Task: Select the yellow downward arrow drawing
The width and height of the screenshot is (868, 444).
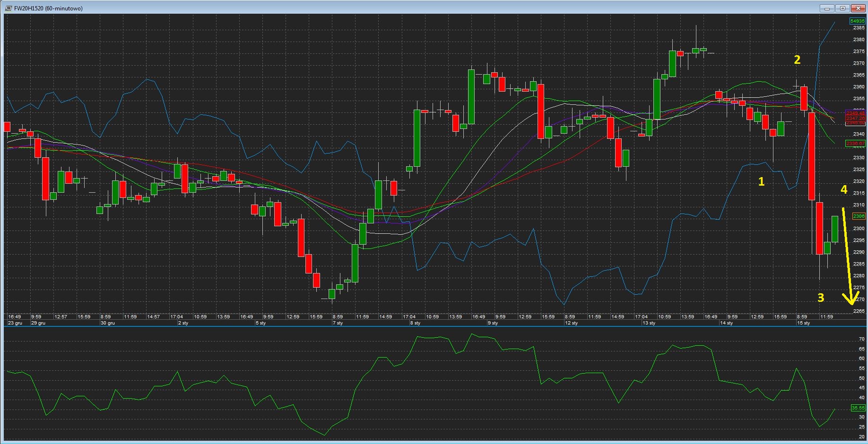Action: click(849, 255)
